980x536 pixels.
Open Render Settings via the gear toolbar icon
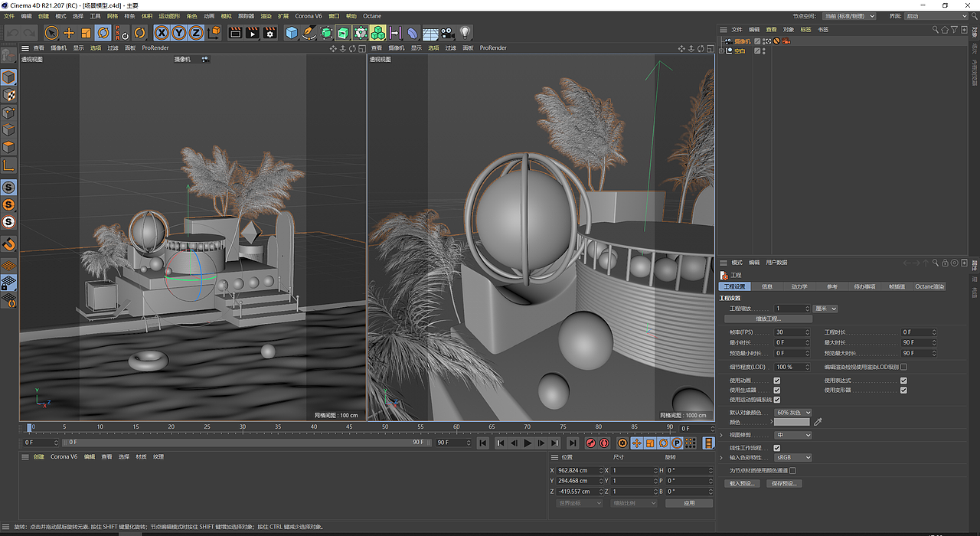click(269, 33)
